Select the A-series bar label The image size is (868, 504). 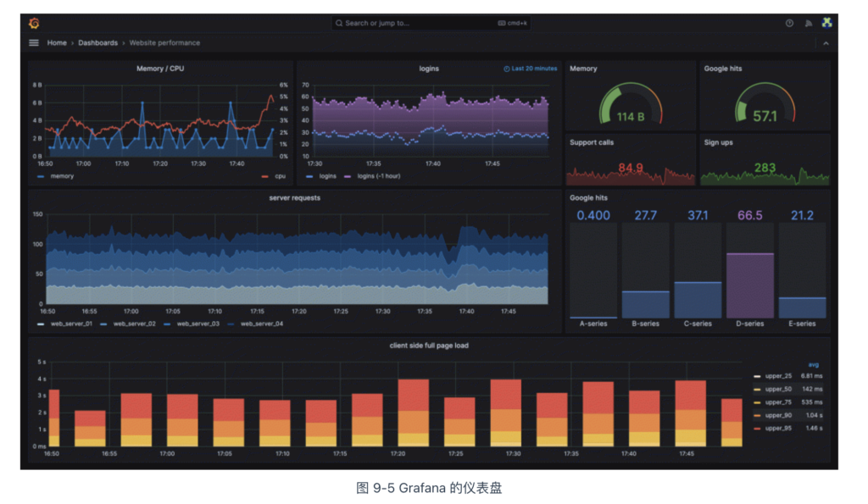[593, 324]
